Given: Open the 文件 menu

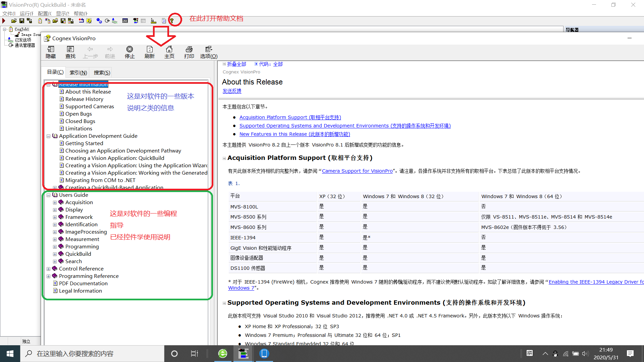Looking at the screenshot, I should 9,13.
